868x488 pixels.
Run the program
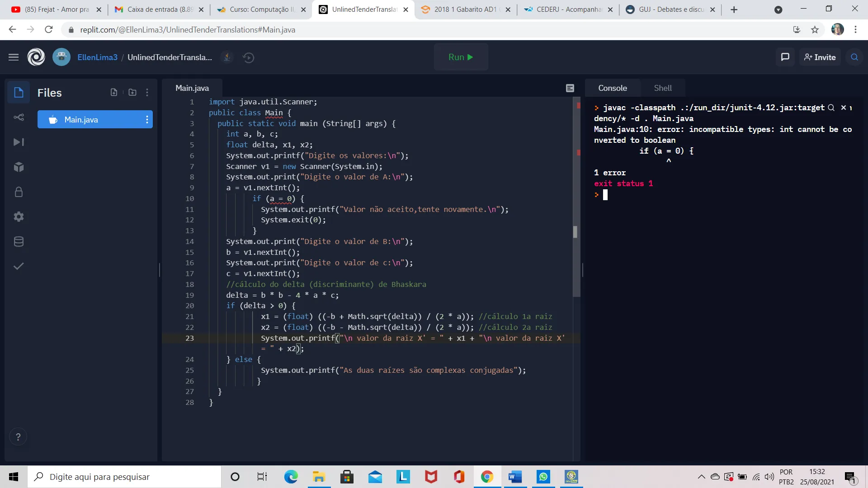point(461,57)
